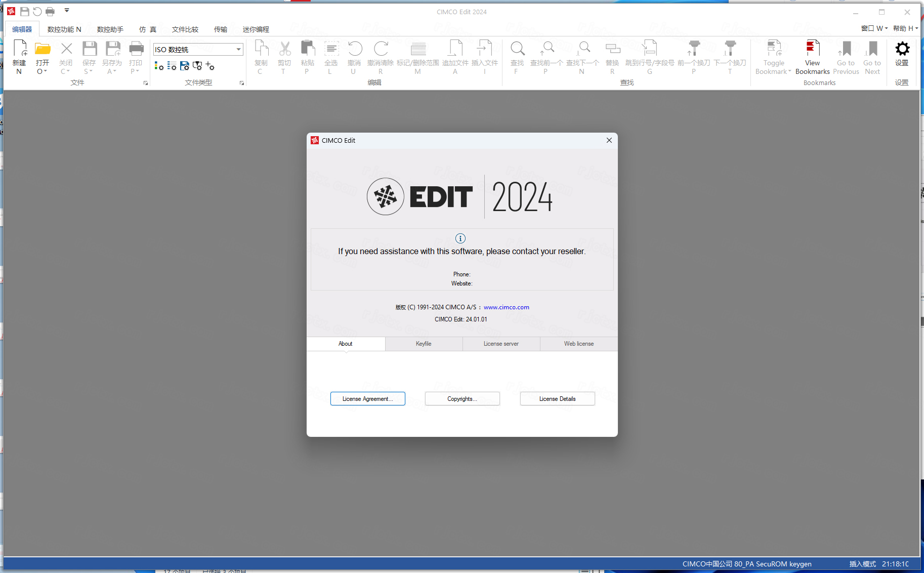Click 前一个换刀 tool change icon
The width and height of the screenshot is (924, 573).
pos(694,49)
